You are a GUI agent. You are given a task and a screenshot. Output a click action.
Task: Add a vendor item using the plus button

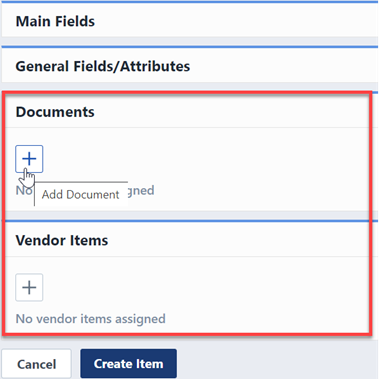[x=29, y=287]
